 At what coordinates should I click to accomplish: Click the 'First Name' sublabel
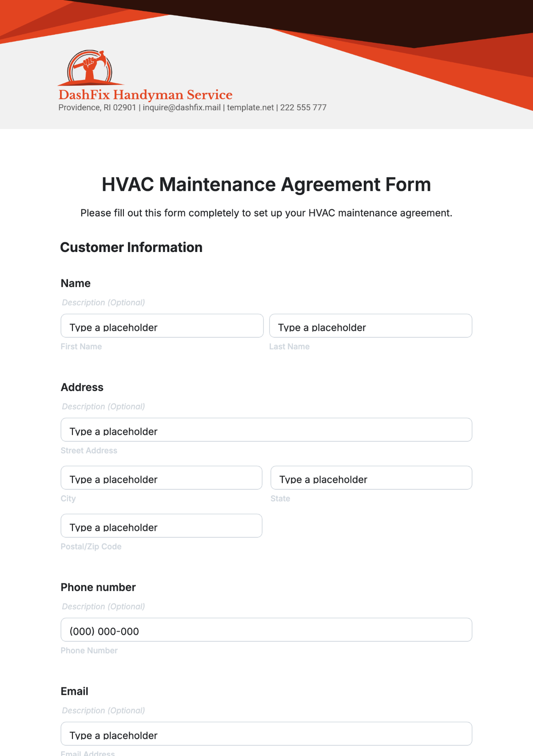(x=81, y=347)
